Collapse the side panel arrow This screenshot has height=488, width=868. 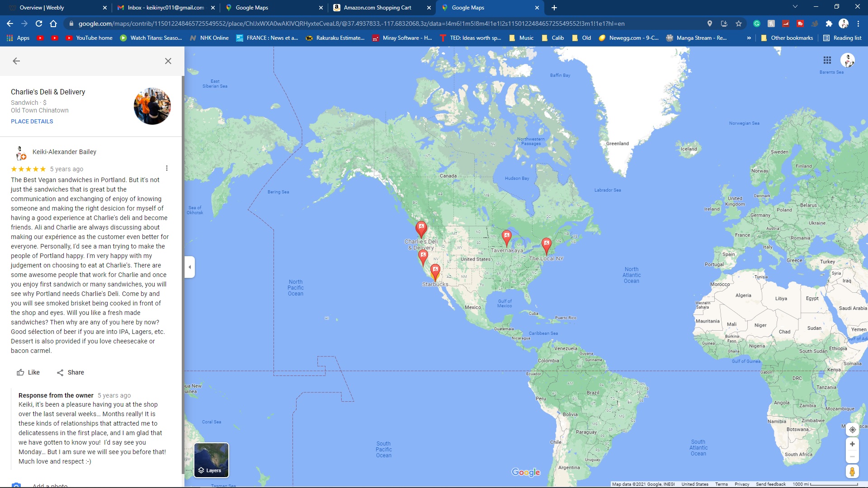[190, 267]
